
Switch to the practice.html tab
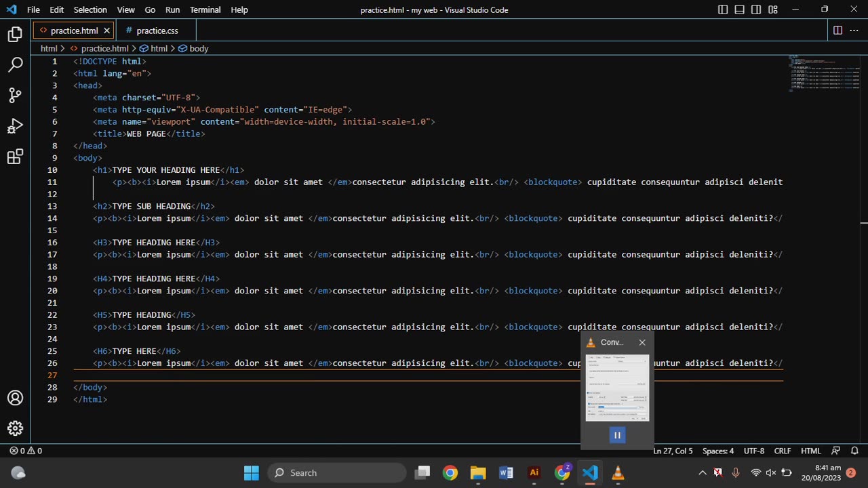click(74, 30)
